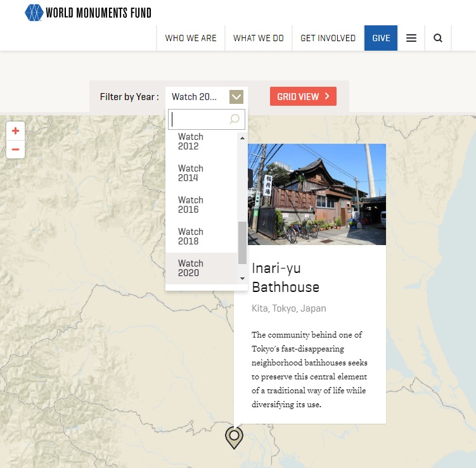Pick the highlighted Watch 2020 option
Image resolution: width=476 pixels, height=468 pixels.
click(x=190, y=268)
